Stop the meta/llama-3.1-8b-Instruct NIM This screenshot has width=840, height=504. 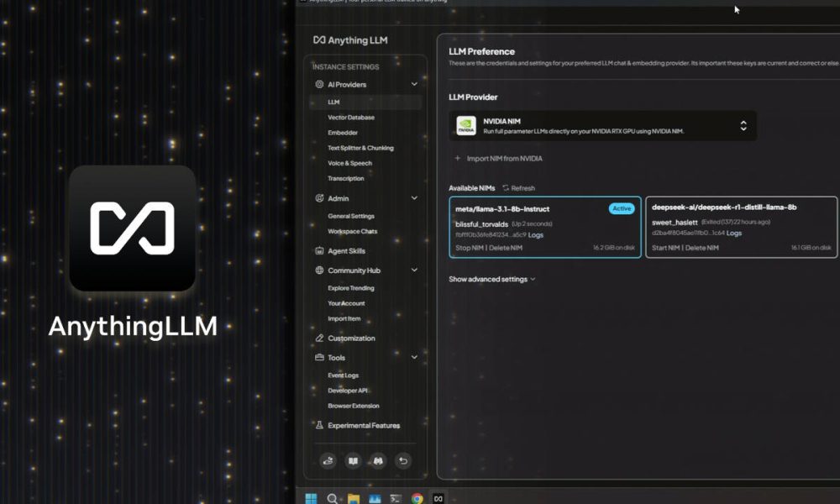coord(469,248)
